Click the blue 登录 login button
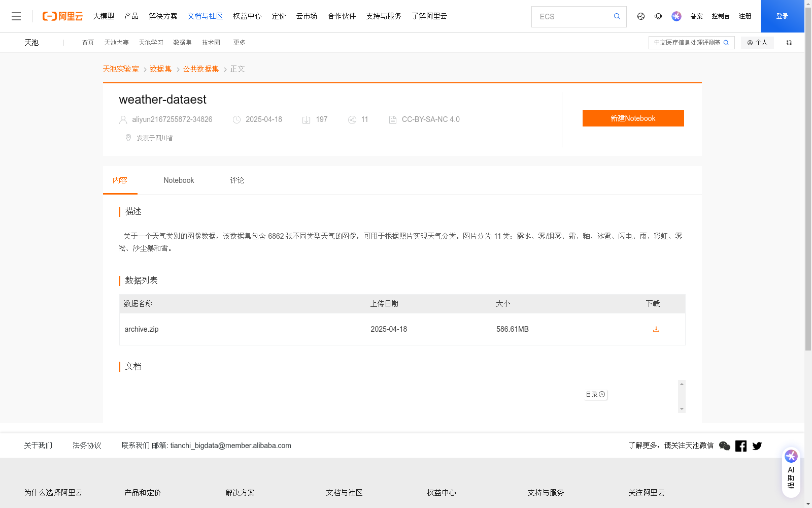The width and height of the screenshot is (812, 508). pyautogui.click(x=782, y=16)
